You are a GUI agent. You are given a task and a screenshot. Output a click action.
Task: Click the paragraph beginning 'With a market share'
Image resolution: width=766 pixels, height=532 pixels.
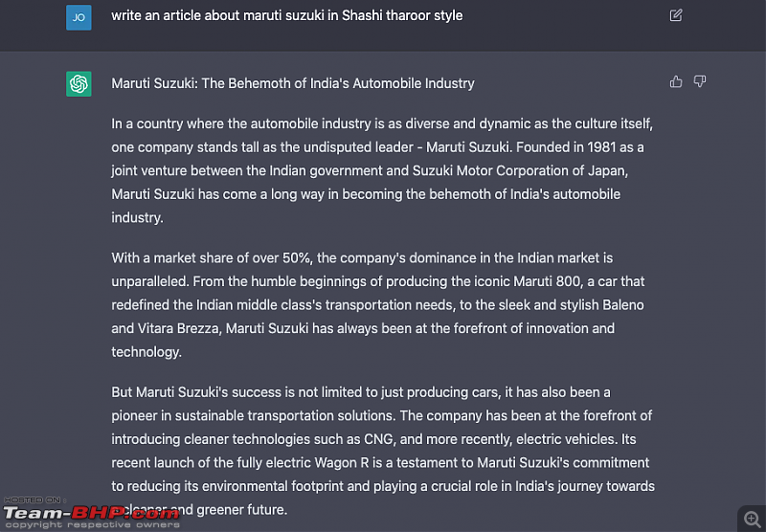[377, 304]
